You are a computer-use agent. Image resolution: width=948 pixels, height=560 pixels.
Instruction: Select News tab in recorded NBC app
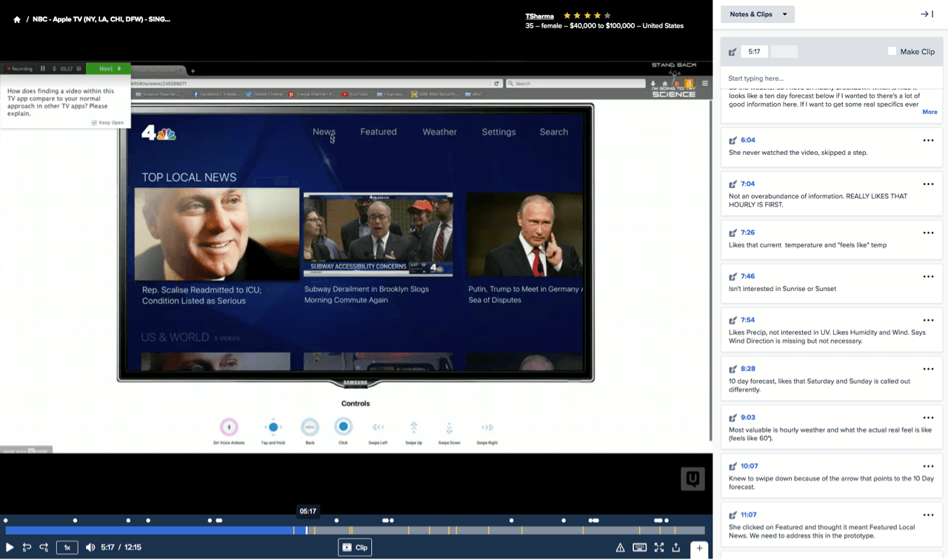[x=324, y=132]
